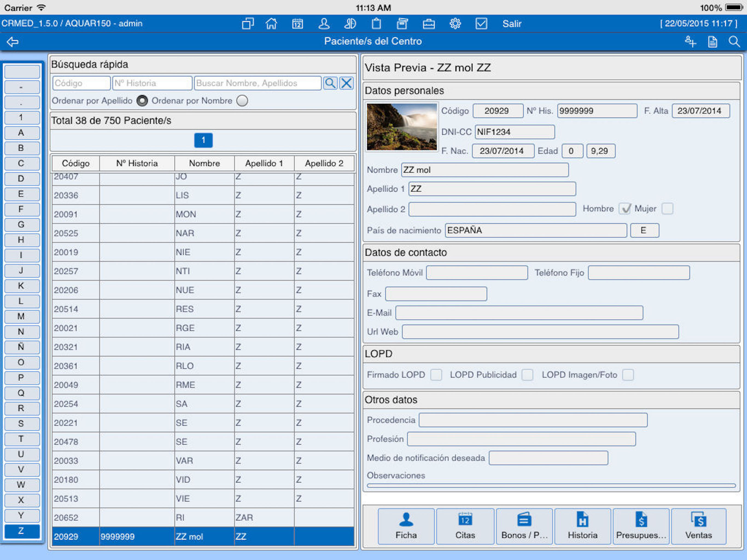Select Ordenar por Nombre radio button

(242, 101)
